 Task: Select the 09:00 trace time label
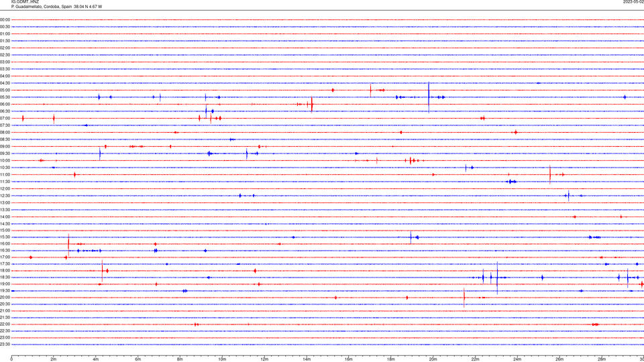coord(5,147)
